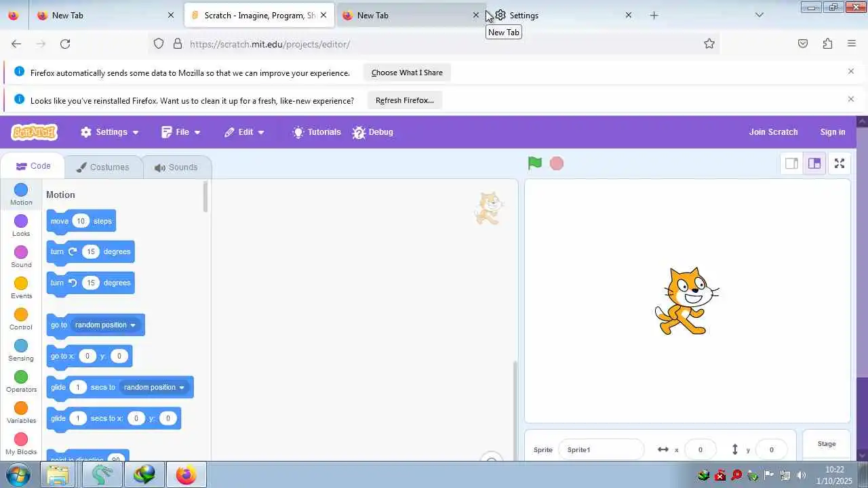Click the Scratch logo
This screenshot has width=868, height=488.
(x=34, y=132)
